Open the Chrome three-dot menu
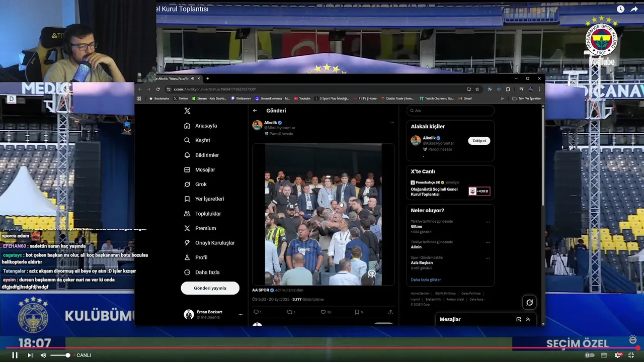Screen dimensions: 644x362 pyautogui.click(x=539, y=89)
